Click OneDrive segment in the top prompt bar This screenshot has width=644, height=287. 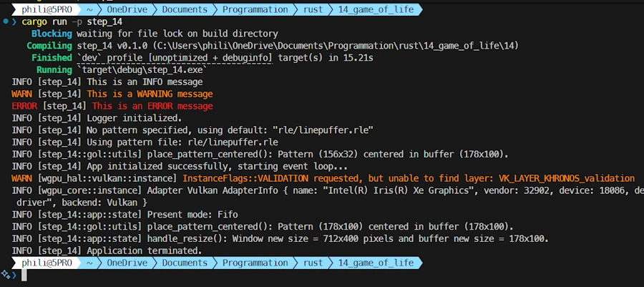(127, 9)
